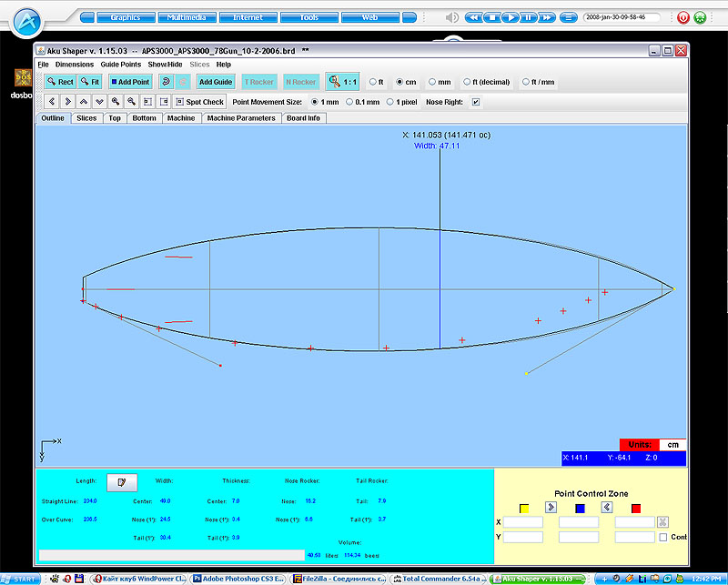Select the mm units radio button
This screenshot has width=728, height=585.
point(432,82)
